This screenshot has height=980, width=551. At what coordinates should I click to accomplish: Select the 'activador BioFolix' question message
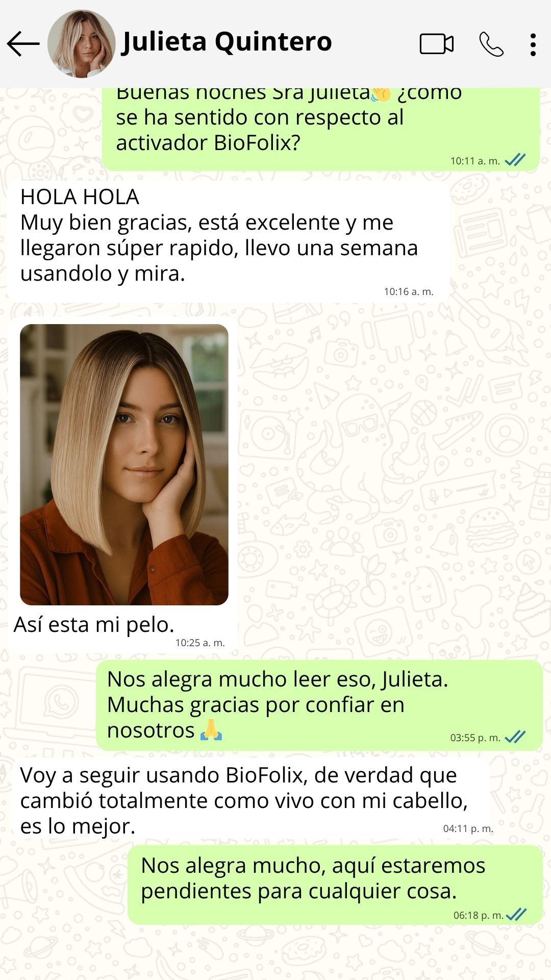(x=321, y=129)
